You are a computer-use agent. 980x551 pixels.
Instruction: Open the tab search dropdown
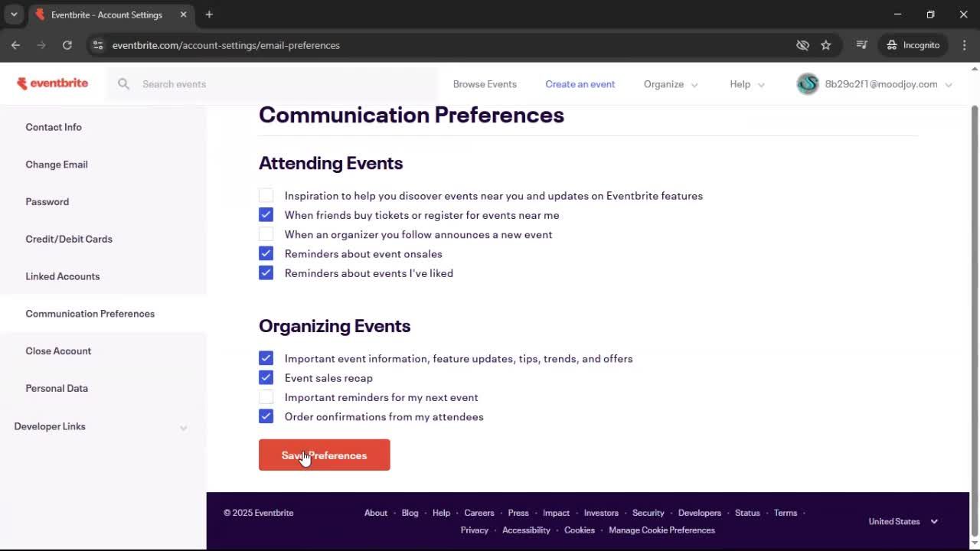tap(14, 15)
